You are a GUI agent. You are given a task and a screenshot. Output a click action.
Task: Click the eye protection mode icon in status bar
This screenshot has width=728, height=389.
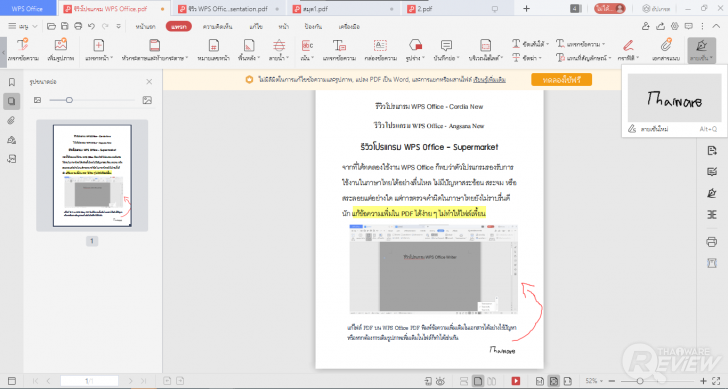pyautogui.click(x=440, y=381)
